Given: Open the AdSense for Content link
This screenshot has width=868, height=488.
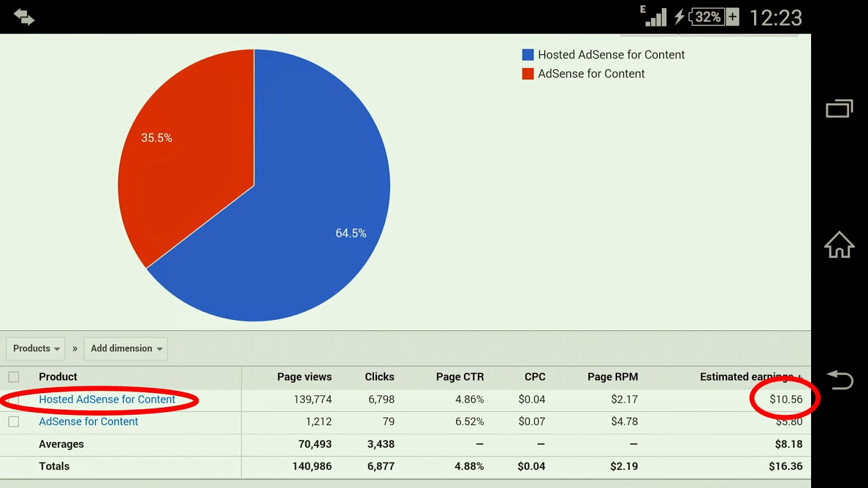Looking at the screenshot, I should coord(88,421).
